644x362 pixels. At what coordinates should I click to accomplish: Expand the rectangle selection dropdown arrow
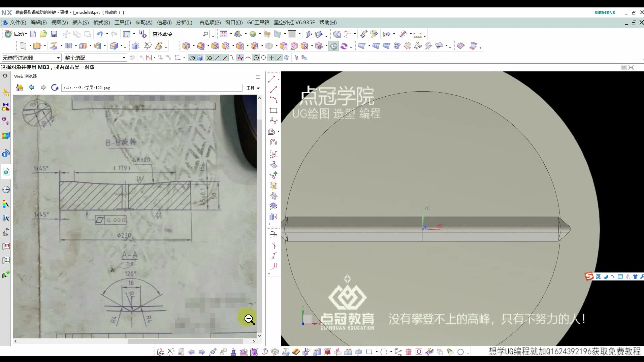click(x=184, y=58)
